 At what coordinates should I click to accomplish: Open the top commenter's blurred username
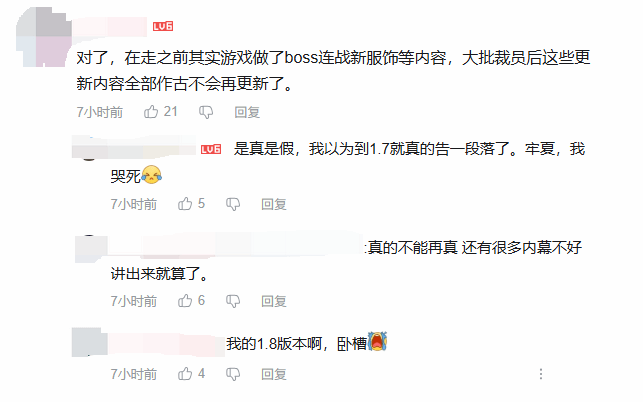click(110, 26)
